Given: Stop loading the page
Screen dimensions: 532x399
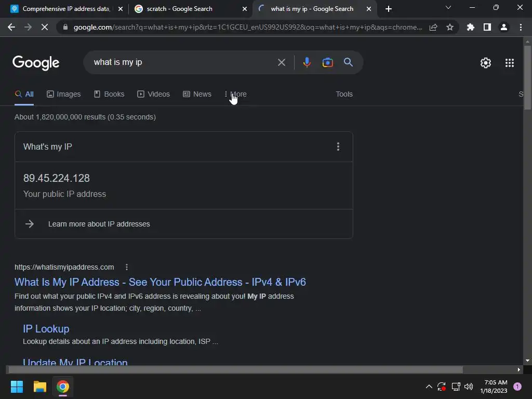Looking at the screenshot, I should click(x=45, y=27).
